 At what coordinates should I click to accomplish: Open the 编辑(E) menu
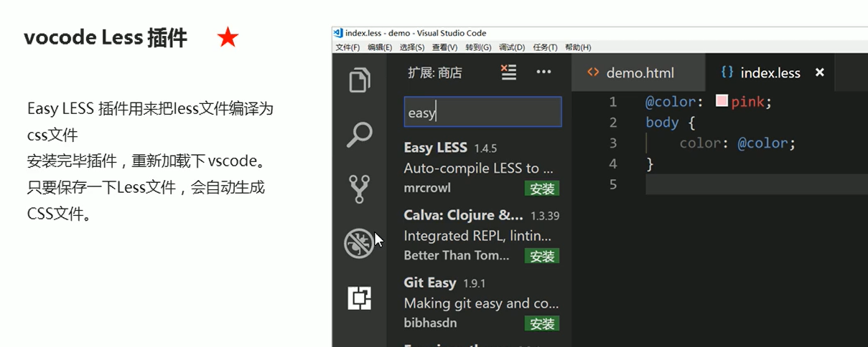[x=380, y=47]
